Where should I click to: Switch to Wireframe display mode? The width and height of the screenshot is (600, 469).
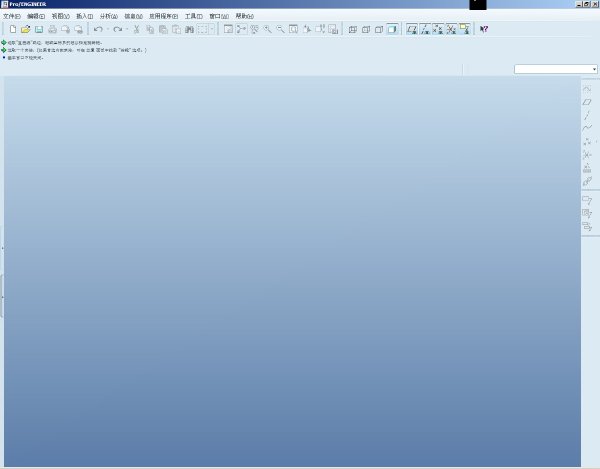(353, 29)
